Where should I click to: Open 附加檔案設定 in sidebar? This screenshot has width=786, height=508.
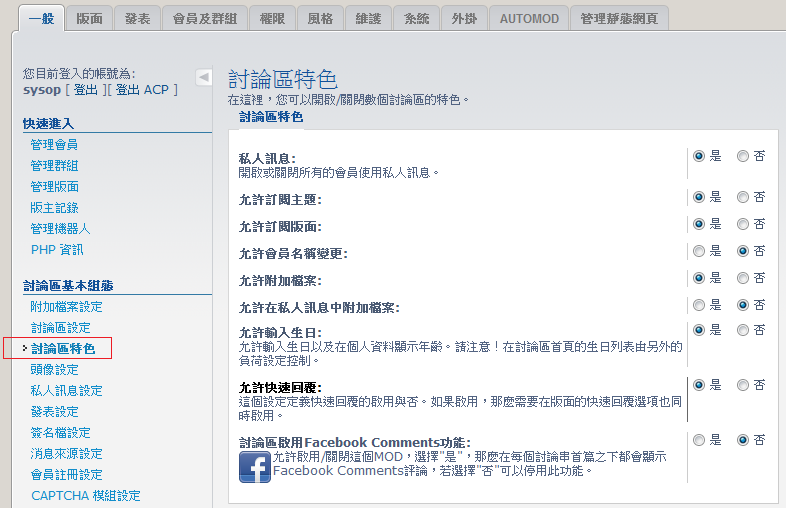66,307
